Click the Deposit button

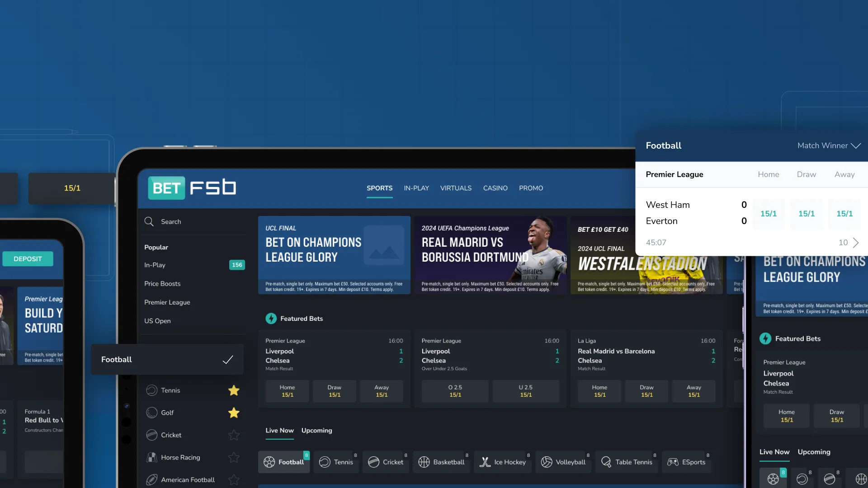click(x=28, y=258)
